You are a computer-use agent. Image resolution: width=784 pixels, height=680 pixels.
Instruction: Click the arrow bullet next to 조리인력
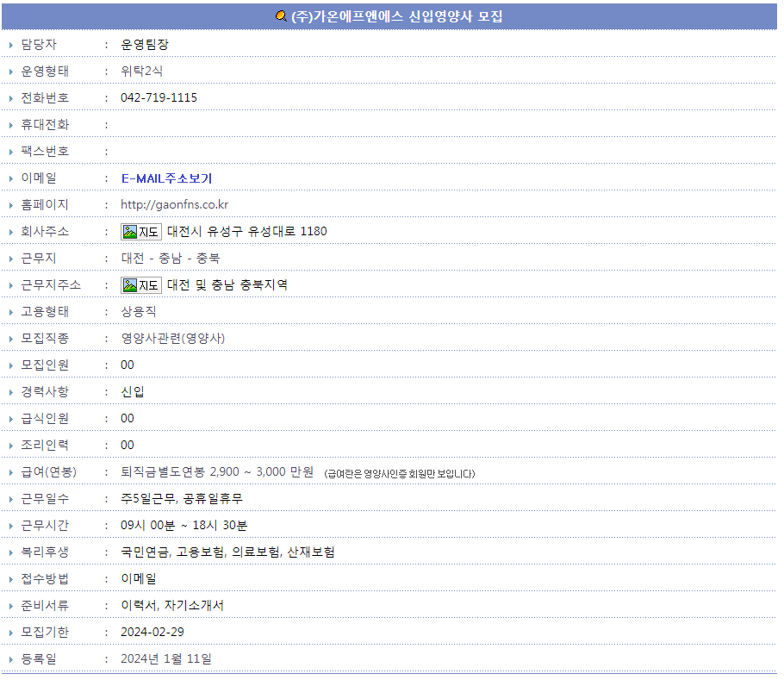tap(10, 446)
